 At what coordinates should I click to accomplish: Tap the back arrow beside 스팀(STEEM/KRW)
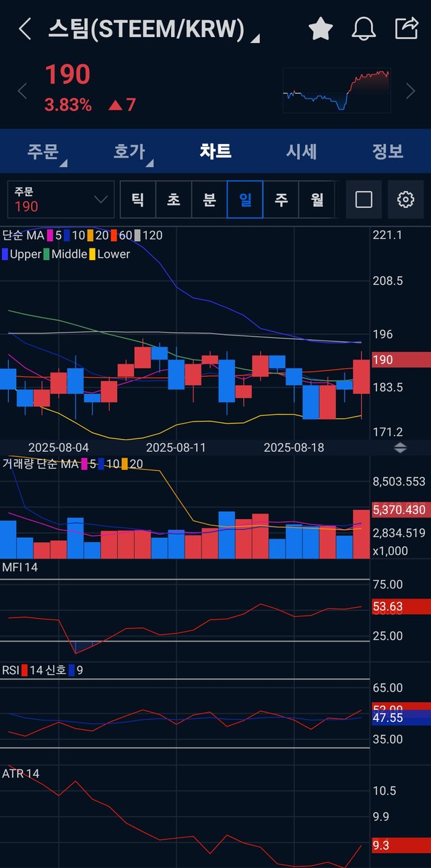(x=25, y=29)
